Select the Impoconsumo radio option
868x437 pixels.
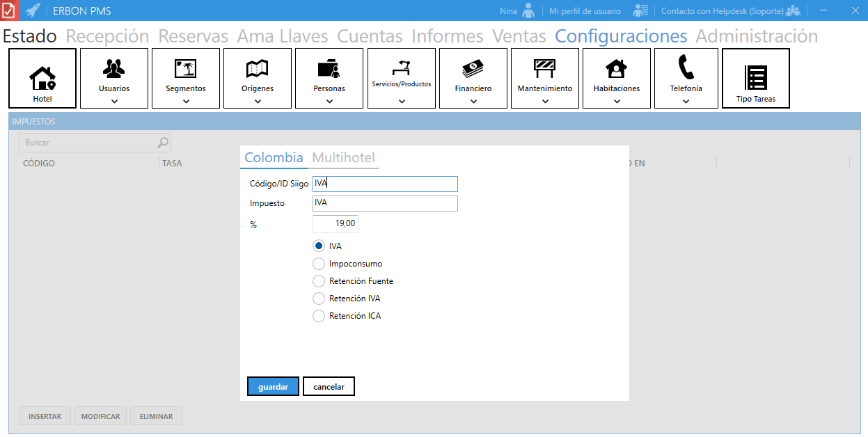click(x=319, y=264)
